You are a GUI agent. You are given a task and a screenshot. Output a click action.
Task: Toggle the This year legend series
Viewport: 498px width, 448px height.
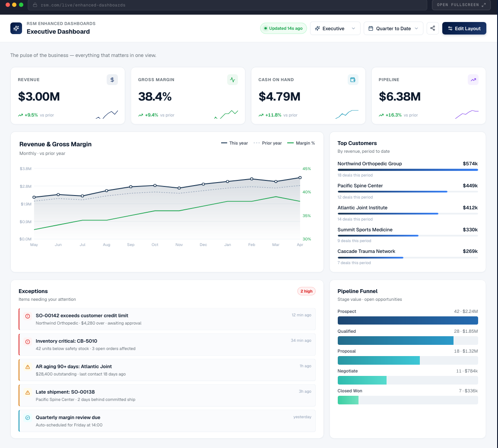pyautogui.click(x=235, y=143)
